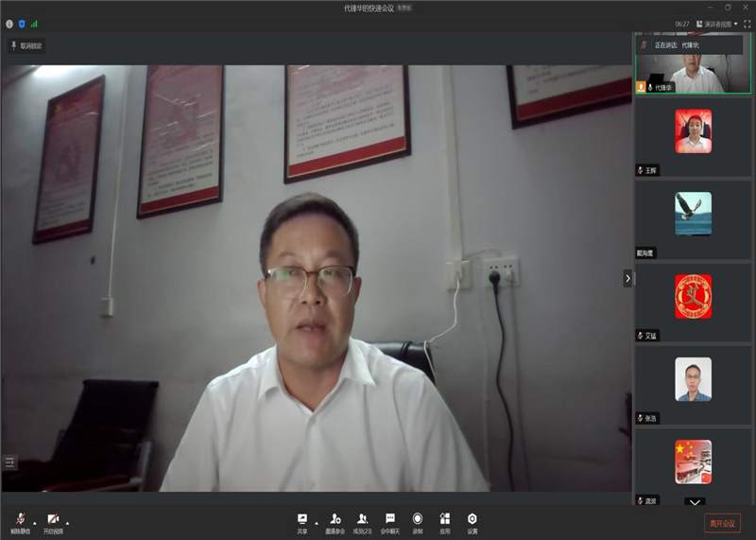Open the speaker view layout dropdown
This screenshot has width=756, height=540.
717,24
